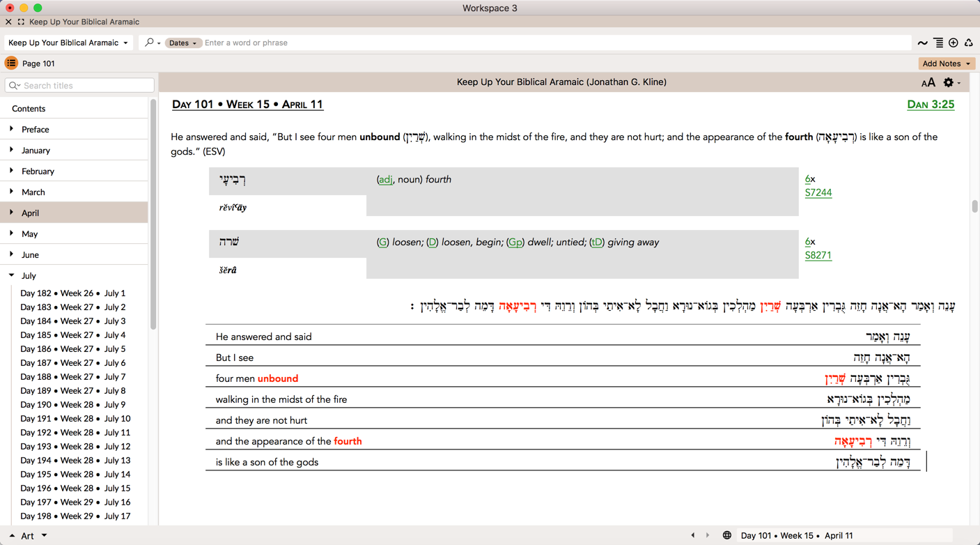Open Day 185 • Week 27 • July 4
Image resolution: width=980 pixels, height=545 pixels.
click(73, 335)
